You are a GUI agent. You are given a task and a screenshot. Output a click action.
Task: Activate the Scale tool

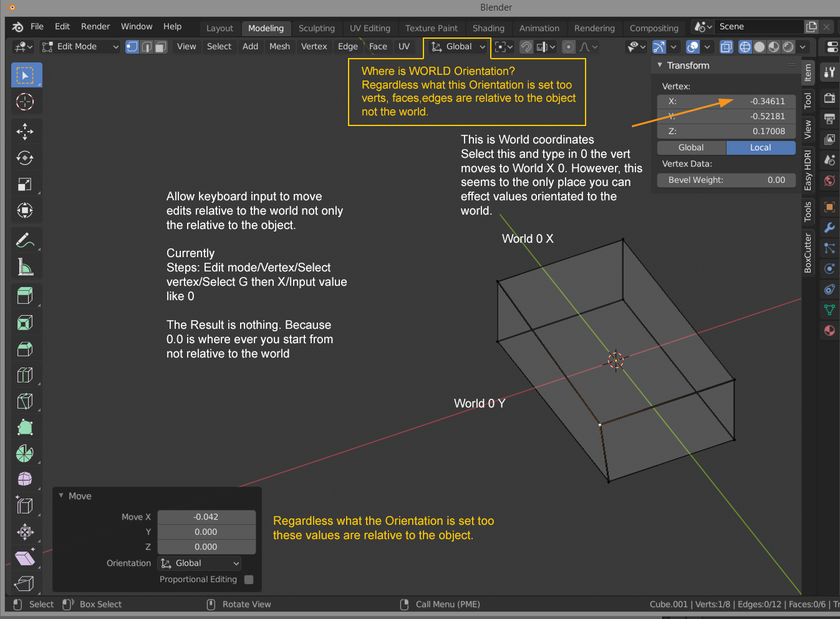click(x=25, y=184)
